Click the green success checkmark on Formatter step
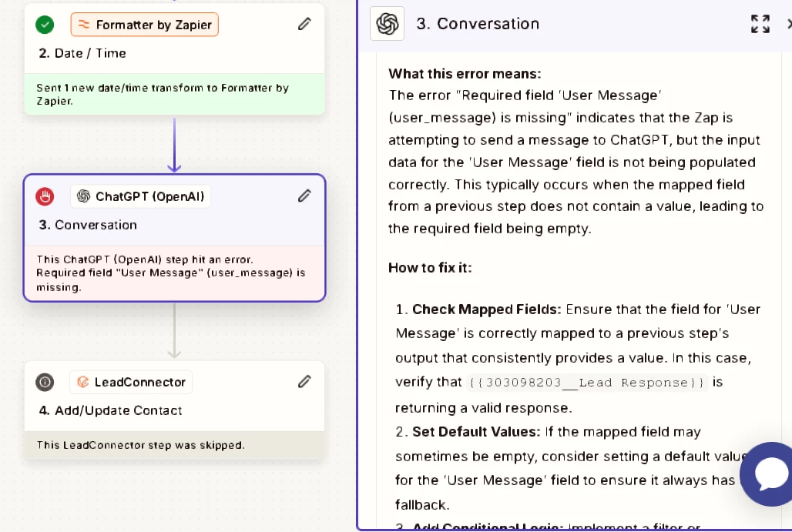The image size is (792, 532). (x=45, y=25)
